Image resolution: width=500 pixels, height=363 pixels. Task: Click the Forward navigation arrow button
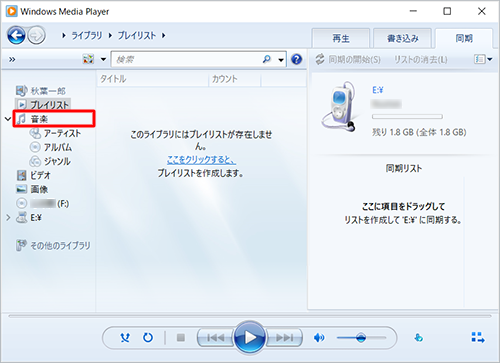(x=36, y=35)
